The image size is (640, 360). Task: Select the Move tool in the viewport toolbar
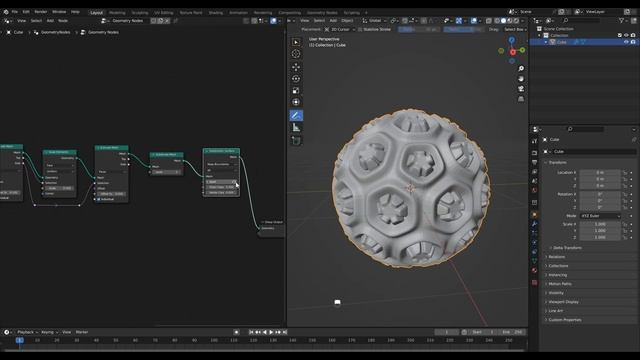(296, 67)
